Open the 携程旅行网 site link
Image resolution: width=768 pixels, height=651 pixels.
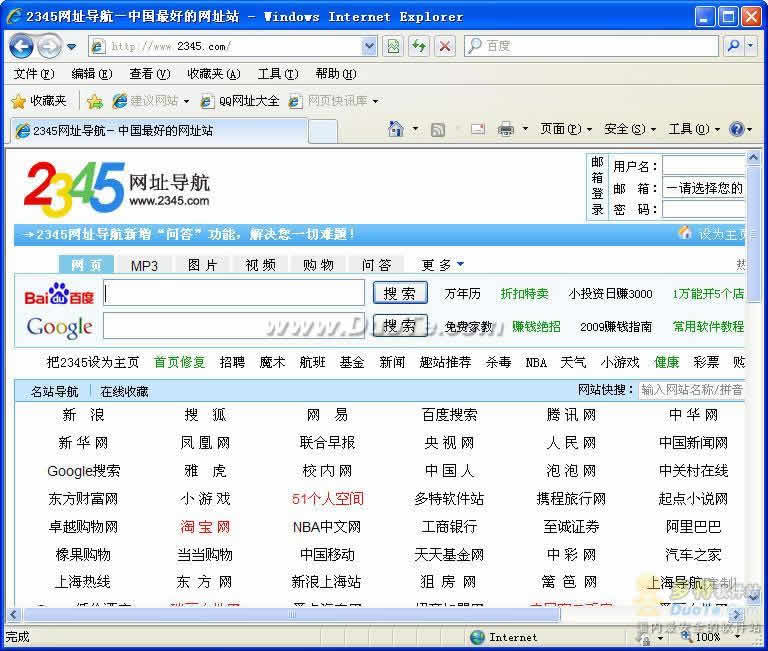(571, 499)
